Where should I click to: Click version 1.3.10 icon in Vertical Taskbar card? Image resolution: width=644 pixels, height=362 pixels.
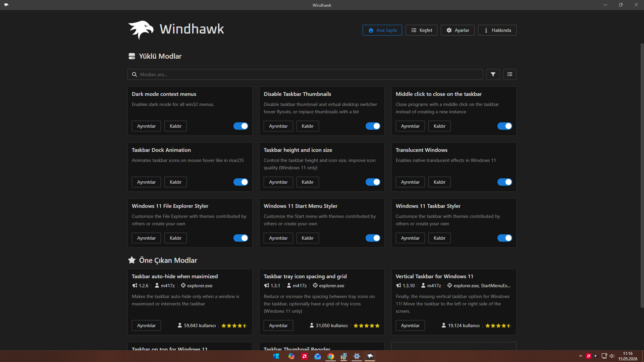click(x=398, y=286)
